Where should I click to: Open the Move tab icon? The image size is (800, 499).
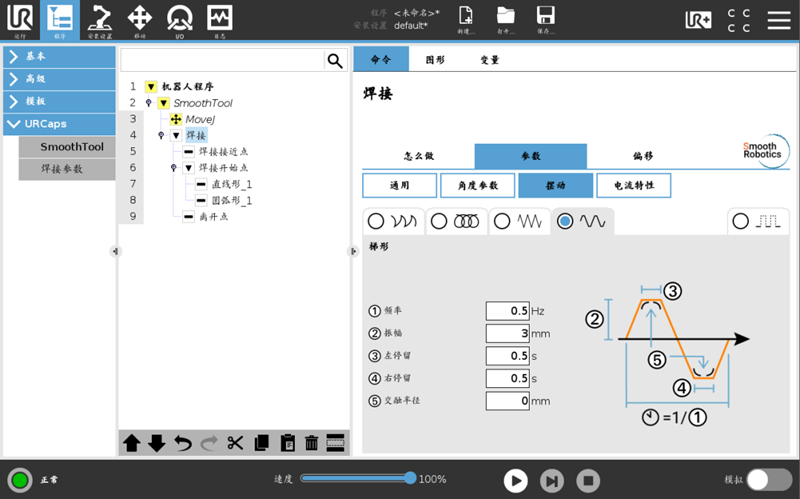point(139,20)
